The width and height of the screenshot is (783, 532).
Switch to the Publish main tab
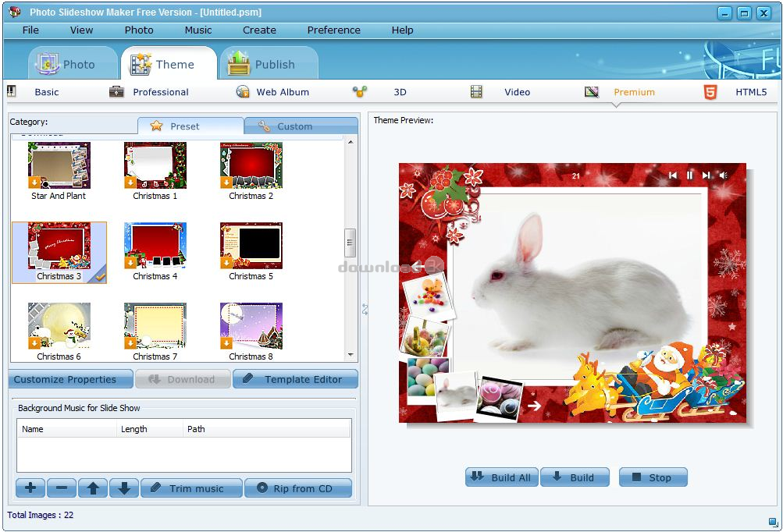point(269,63)
